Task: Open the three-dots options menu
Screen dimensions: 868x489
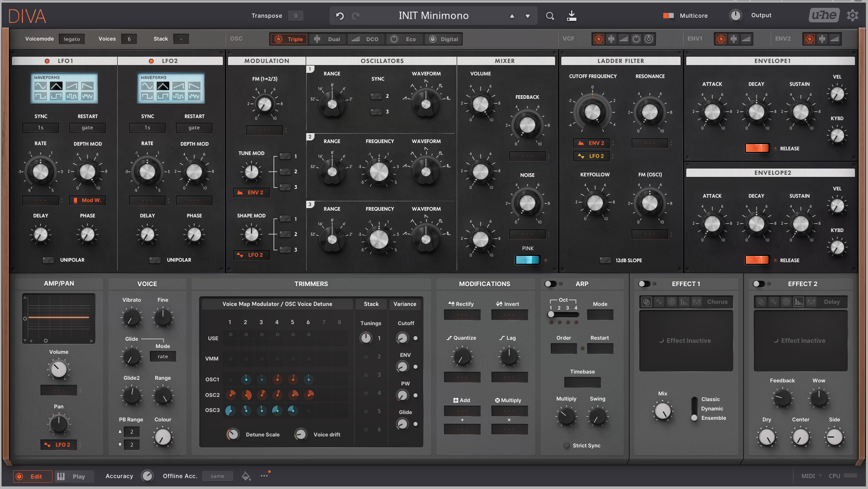Action: click(265, 475)
